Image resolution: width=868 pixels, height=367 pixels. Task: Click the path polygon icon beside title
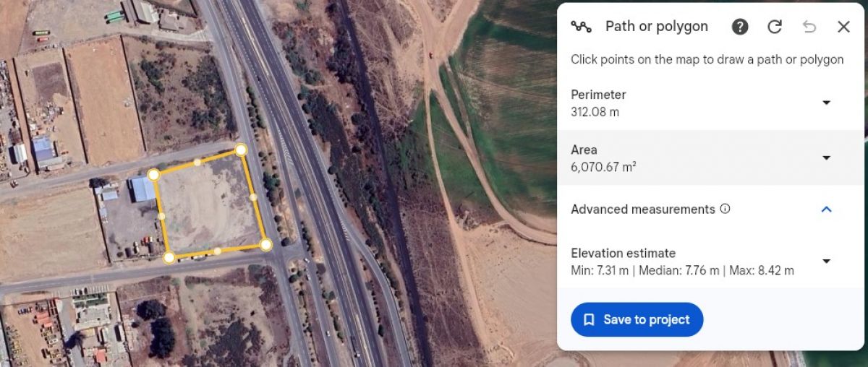coord(581,27)
